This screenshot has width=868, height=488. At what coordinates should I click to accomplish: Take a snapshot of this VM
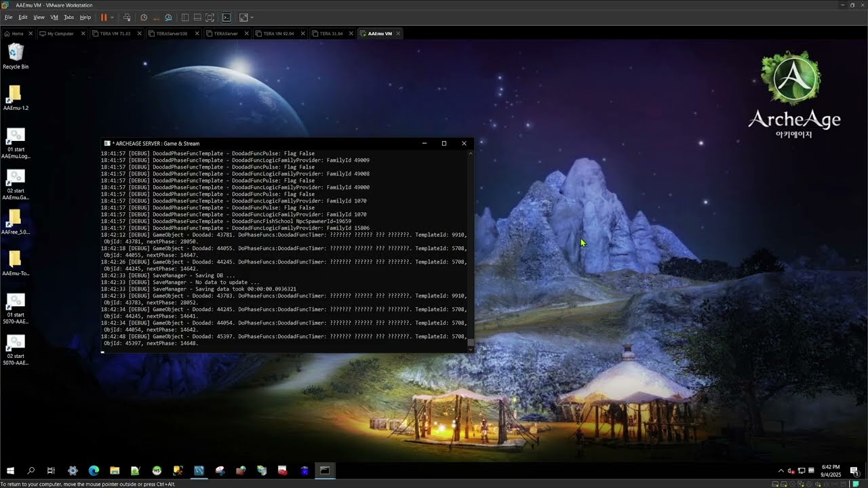click(x=143, y=17)
